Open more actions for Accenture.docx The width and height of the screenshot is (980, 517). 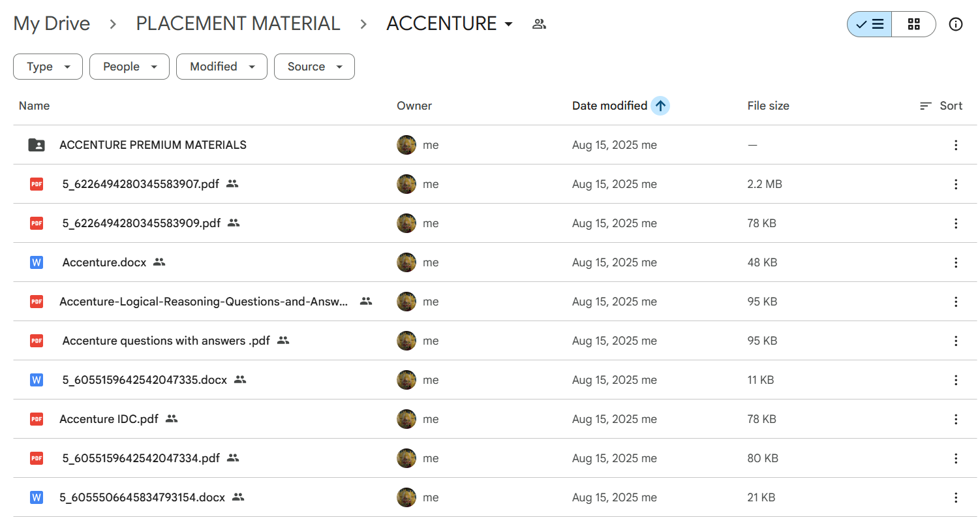(x=955, y=262)
